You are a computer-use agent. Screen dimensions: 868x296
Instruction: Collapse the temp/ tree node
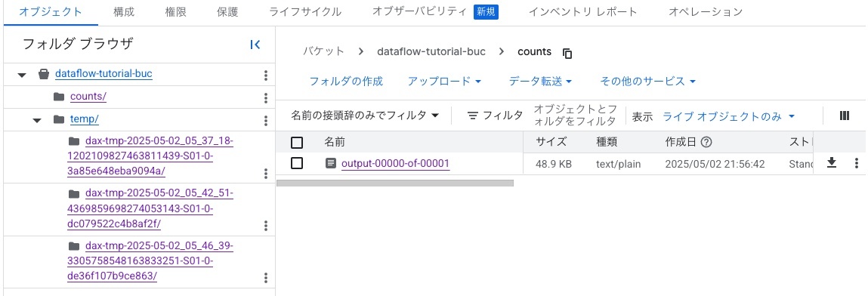pyautogui.click(x=37, y=120)
